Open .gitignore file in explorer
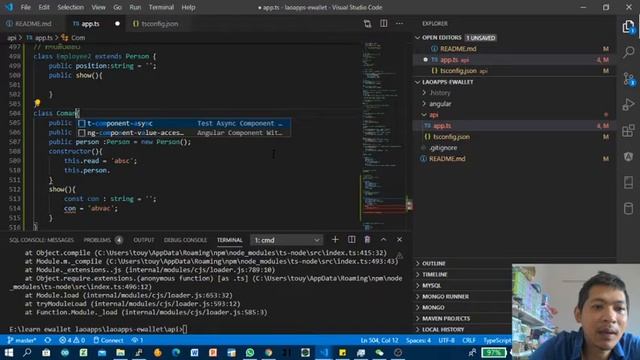This screenshot has height=360, width=640. [x=443, y=148]
